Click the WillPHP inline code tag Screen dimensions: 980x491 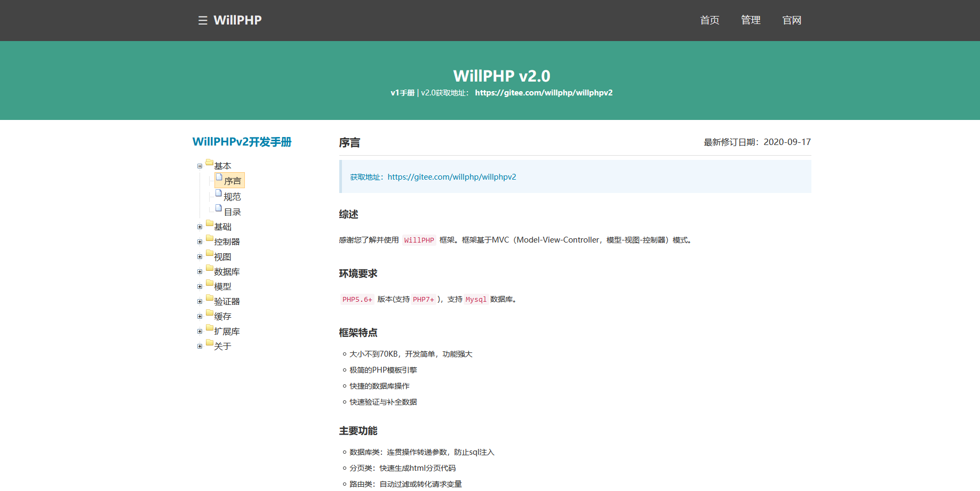419,240
